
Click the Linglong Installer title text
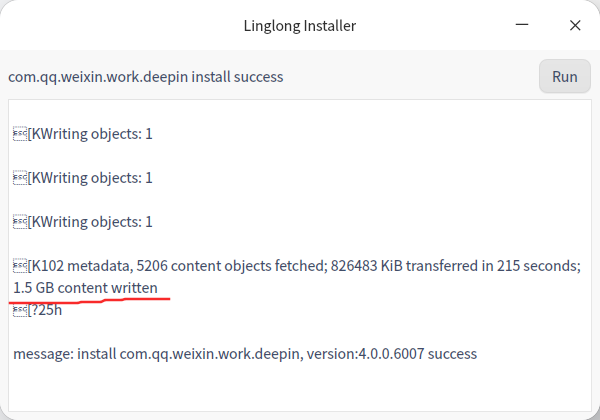pos(299,25)
